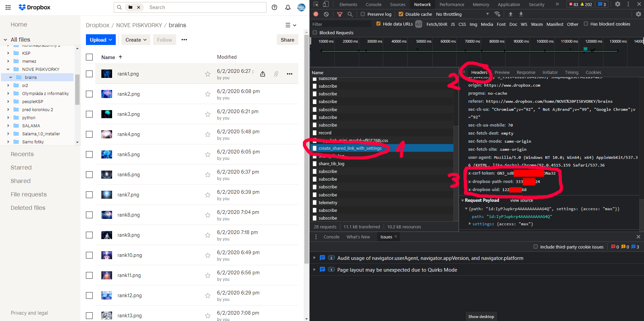
Task: Expand the settings object in payload
Action: pyautogui.click(x=470, y=224)
